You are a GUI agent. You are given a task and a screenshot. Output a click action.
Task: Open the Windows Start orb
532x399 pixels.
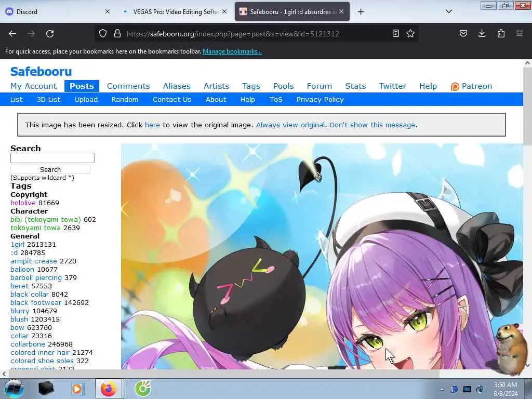coord(14,389)
